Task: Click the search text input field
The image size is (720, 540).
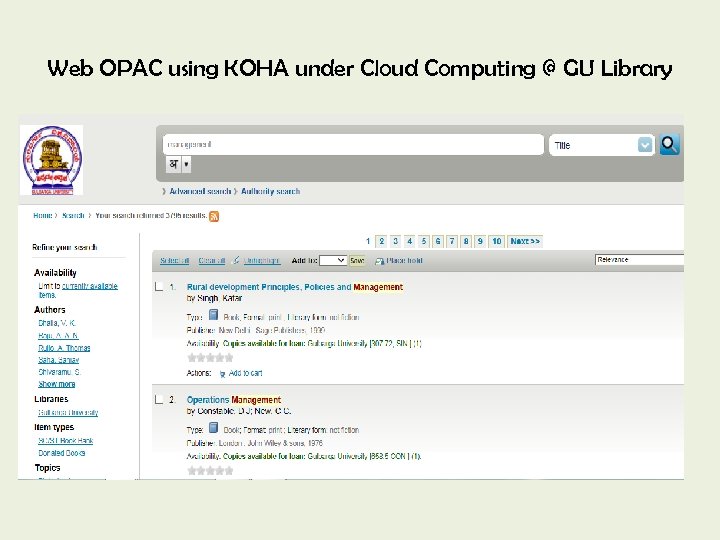Action: 353,145
